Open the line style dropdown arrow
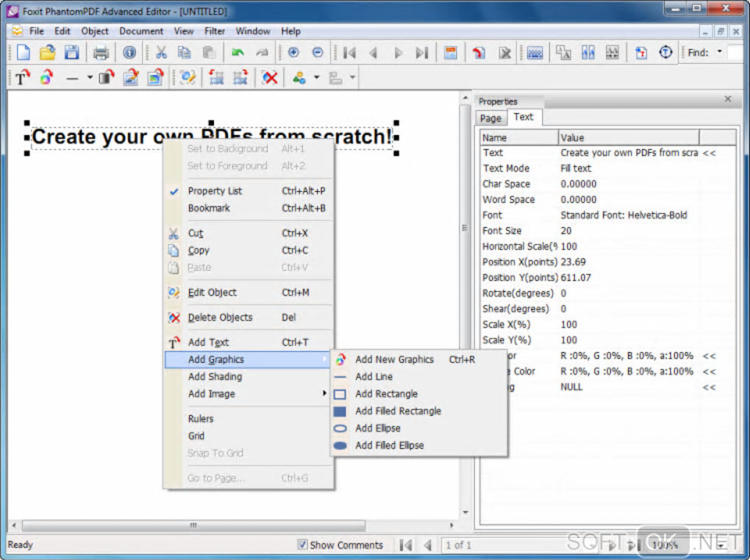 90,78
